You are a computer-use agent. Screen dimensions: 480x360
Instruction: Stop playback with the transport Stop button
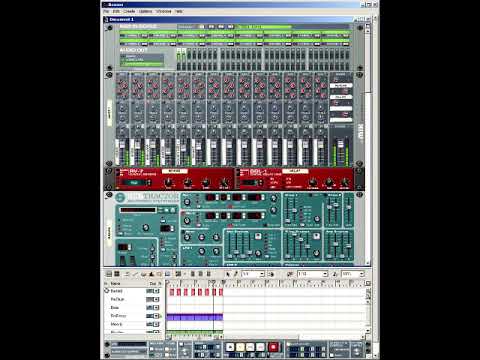pos(230,347)
